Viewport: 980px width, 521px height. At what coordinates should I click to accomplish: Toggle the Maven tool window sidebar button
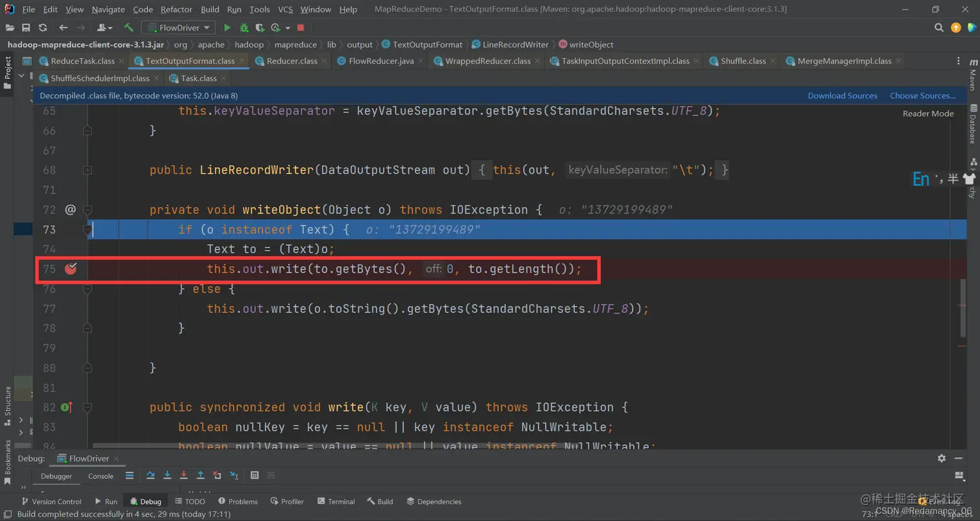click(x=973, y=75)
